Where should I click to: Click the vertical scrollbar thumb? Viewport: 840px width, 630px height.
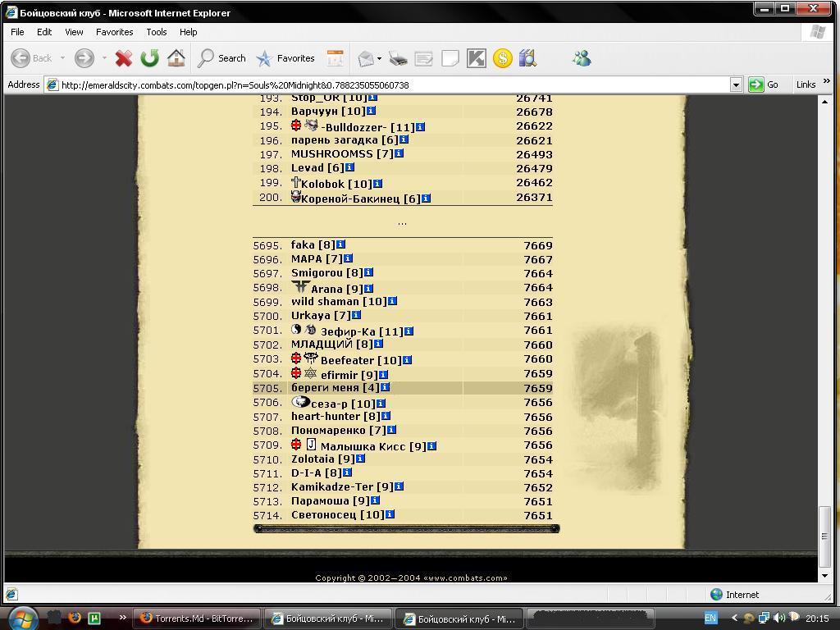coord(825,536)
